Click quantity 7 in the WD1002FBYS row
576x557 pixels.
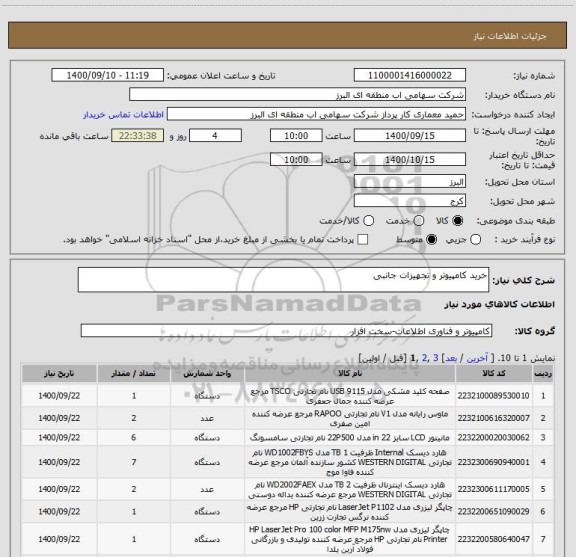tap(134, 462)
